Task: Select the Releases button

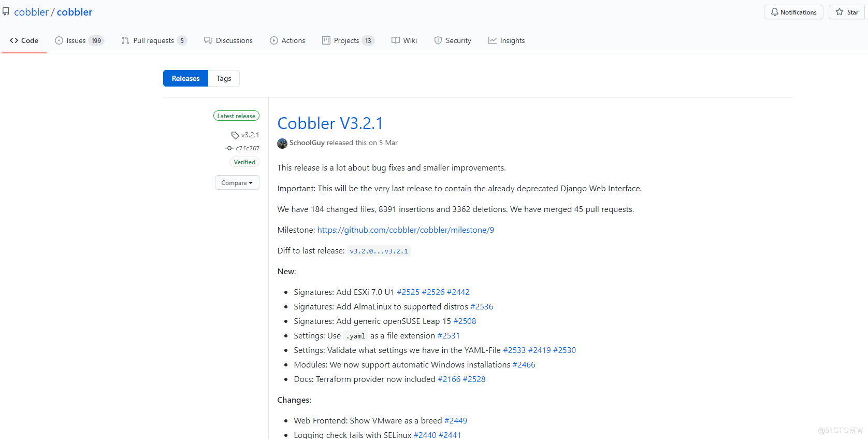Action: coord(185,78)
